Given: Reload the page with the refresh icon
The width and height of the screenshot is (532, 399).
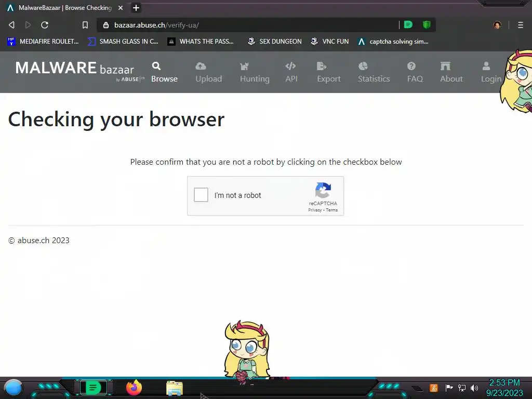Looking at the screenshot, I should (45, 25).
